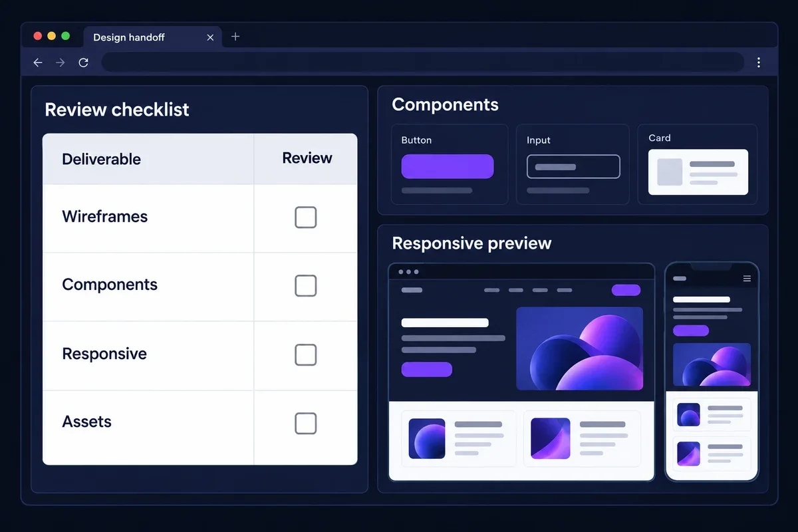Select the Assets row label
This screenshot has width=798, height=532.
point(86,422)
